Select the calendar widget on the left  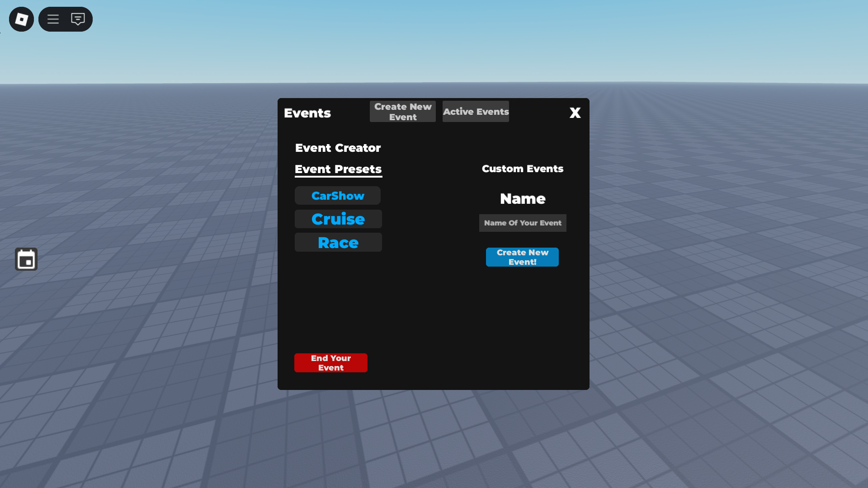(x=26, y=259)
